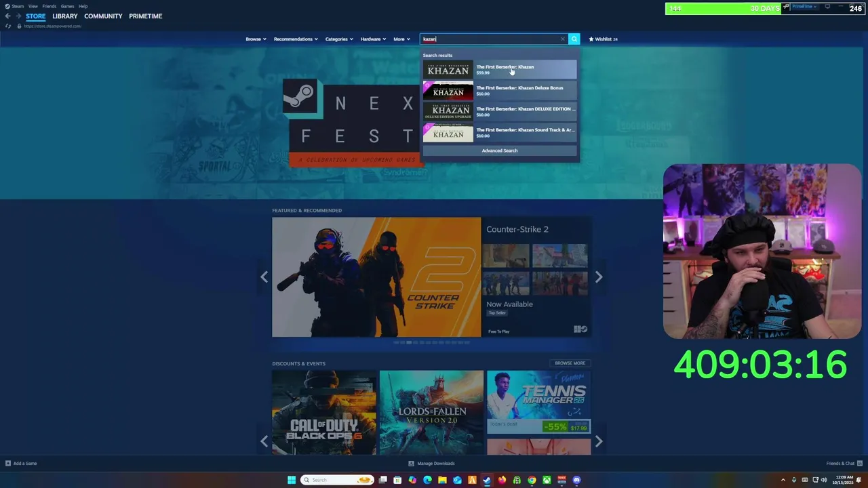Open the Browse dropdown
868x488 pixels.
click(x=256, y=39)
